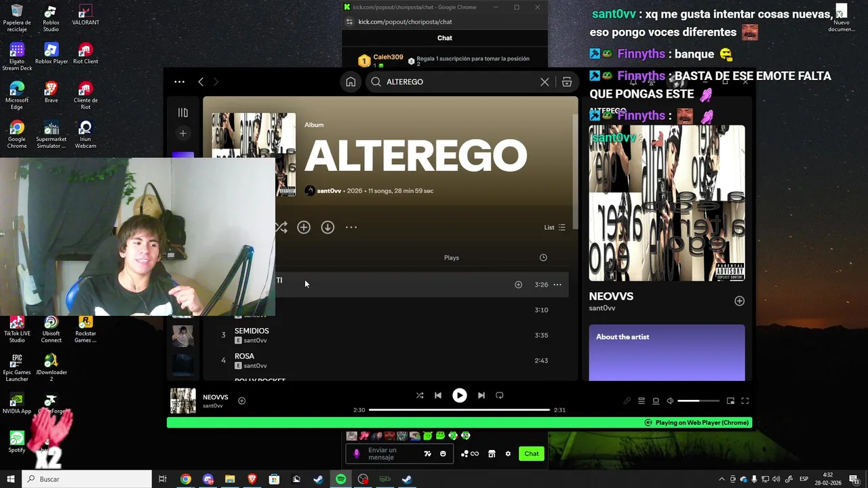Show hidden system tray icons
Image resolution: width=868 pixels, height=488 pixels.
point(722,479)
